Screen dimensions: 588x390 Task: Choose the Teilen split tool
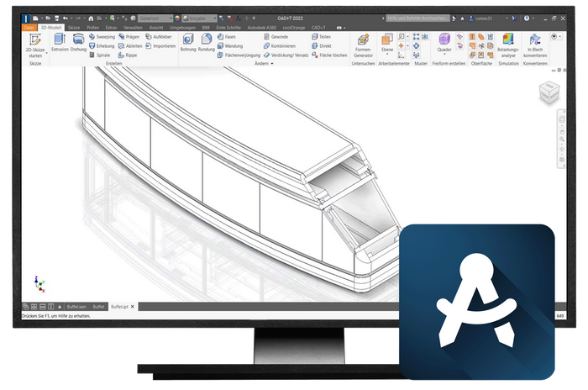coord(321,37)
